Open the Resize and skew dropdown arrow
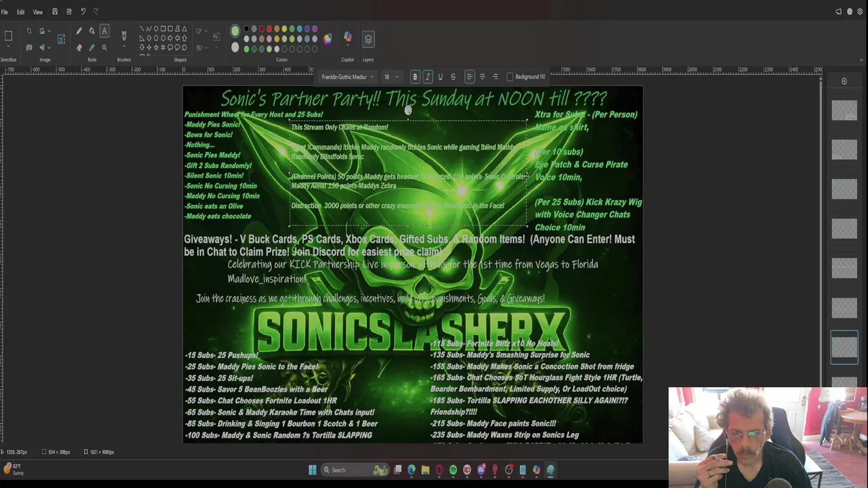 point(49,31)
